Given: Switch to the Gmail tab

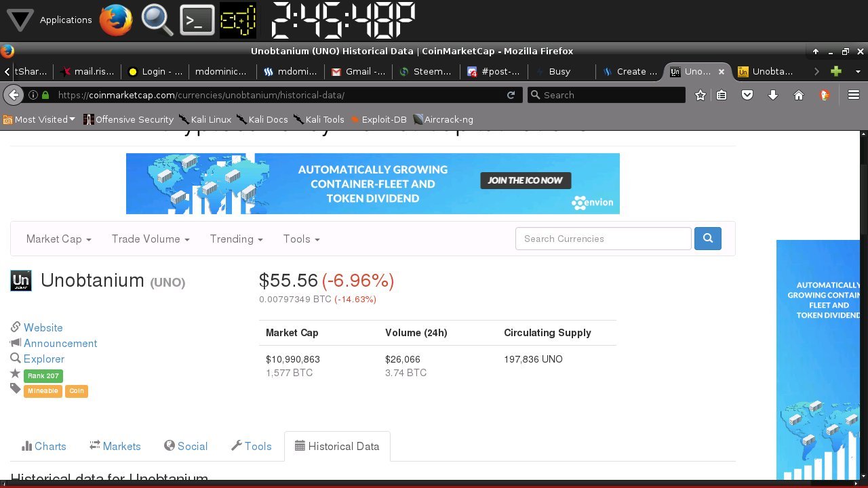Looking at the screenshot, I should click(x=359, y=71).
